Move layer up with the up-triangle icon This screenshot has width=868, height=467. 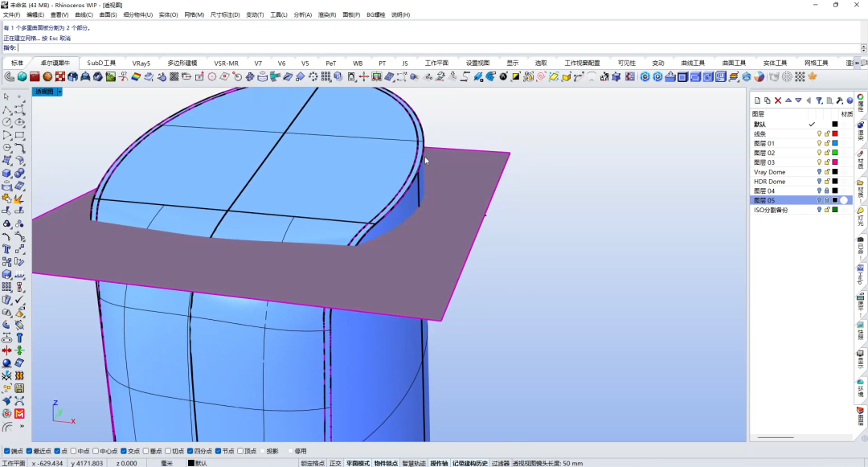pyautogui.click(x=788, y=100)
